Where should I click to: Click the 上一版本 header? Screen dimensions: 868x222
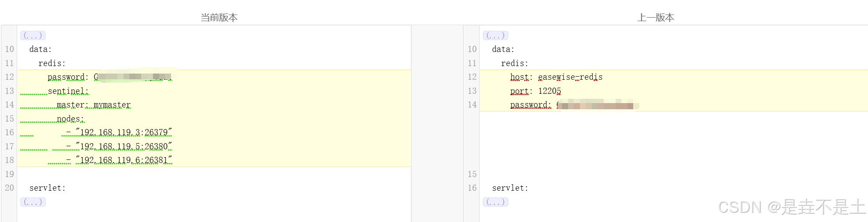(x=656, y=17)
